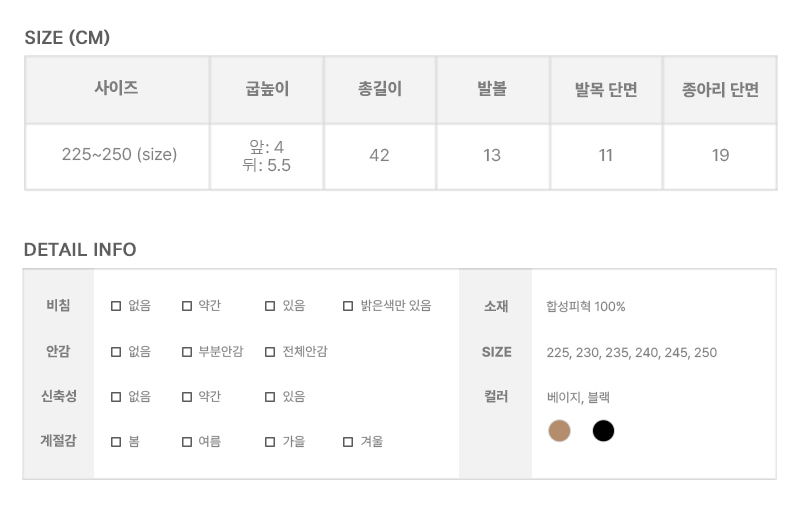800x528 pixels.
Task: Check 없음 in the 신축성 row
Action: pyautogui.click(x=116, y=397)
